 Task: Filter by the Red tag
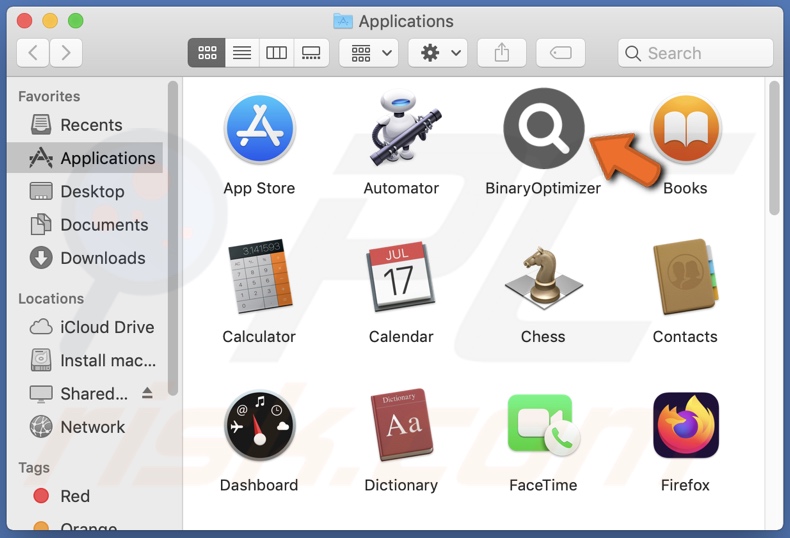[x=86, y=496]
